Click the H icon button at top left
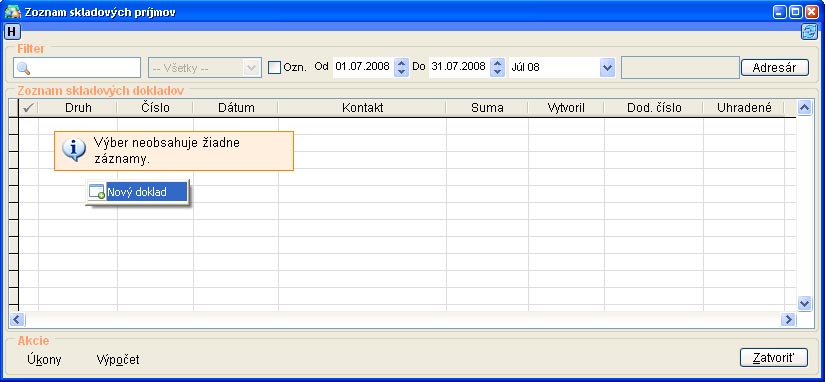 click(x=12, y=32)
